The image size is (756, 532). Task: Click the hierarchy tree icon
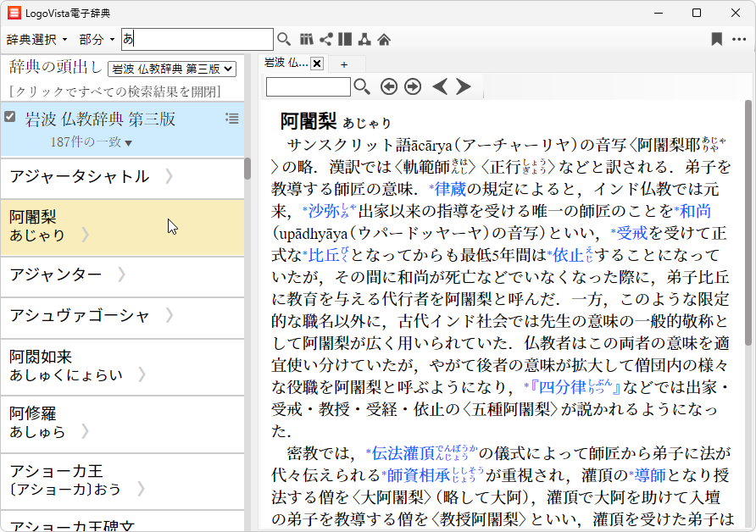click(x=364, y=39)
